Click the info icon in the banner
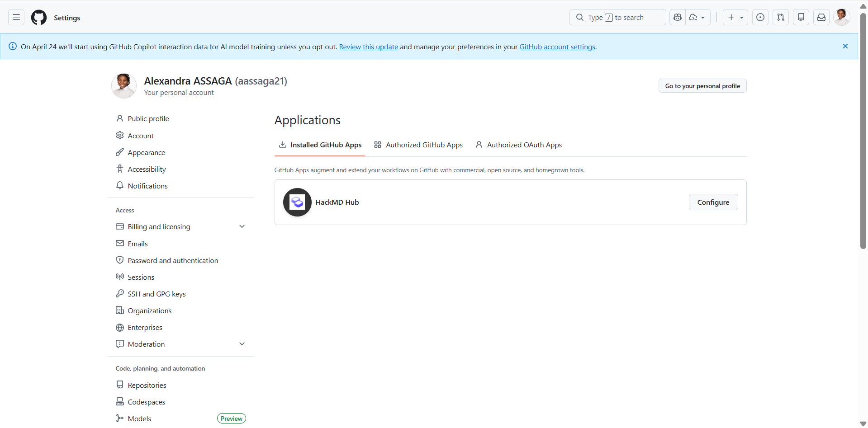This screenshot has width=868, height=428. [13, 46]
